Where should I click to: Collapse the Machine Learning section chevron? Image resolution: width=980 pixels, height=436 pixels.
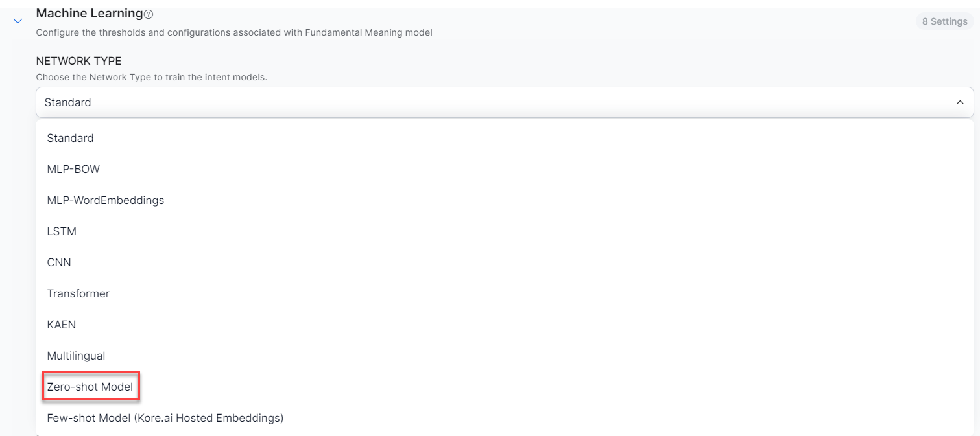18,21
